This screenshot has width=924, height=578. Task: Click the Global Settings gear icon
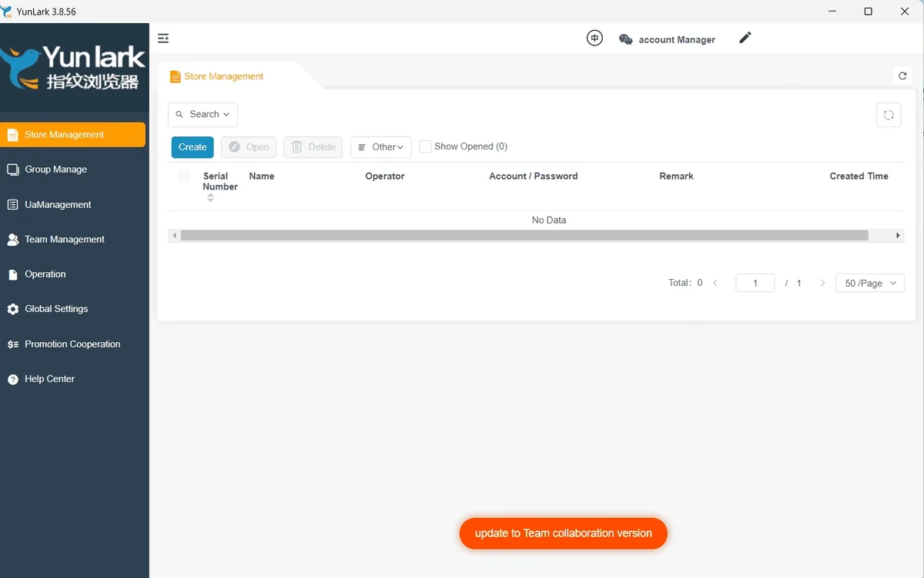tap(12, 309)
